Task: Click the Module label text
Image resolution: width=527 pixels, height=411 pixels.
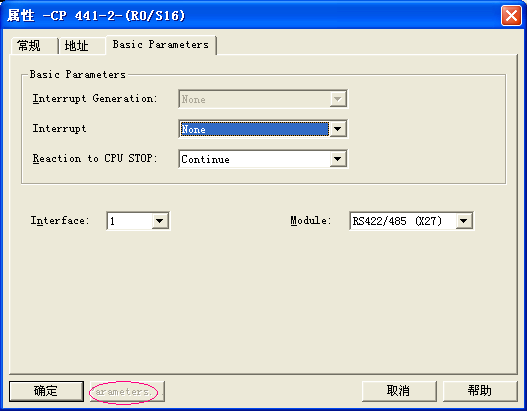Action: (x=311, y=221)
